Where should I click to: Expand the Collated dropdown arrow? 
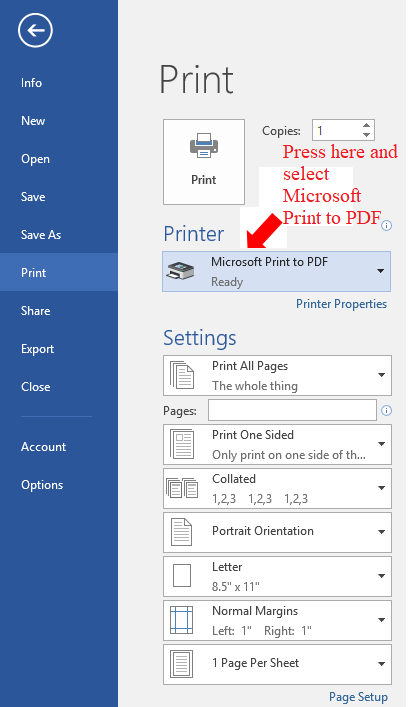tap(381, 488)
